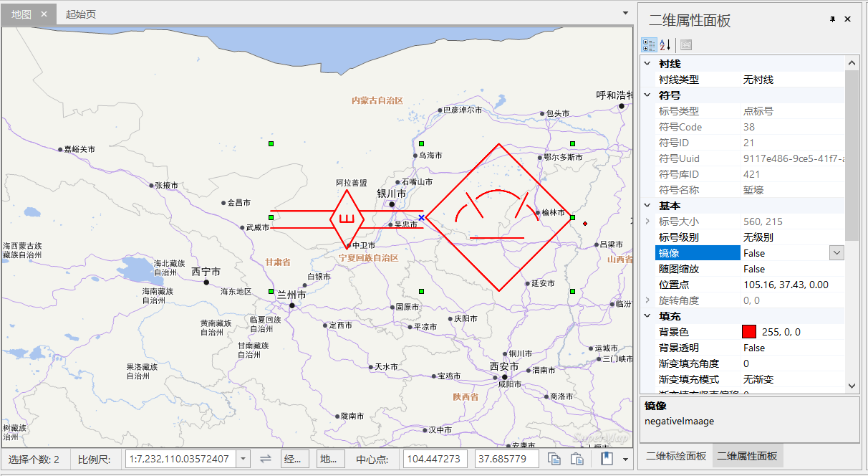Close the 地图 tab
The width and height of the screenshot is (868, 476).
[x=44, y=14]
